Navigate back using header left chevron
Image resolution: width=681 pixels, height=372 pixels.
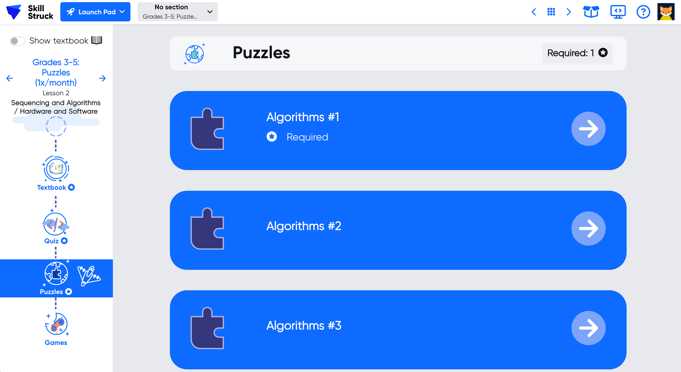point(534,12)
